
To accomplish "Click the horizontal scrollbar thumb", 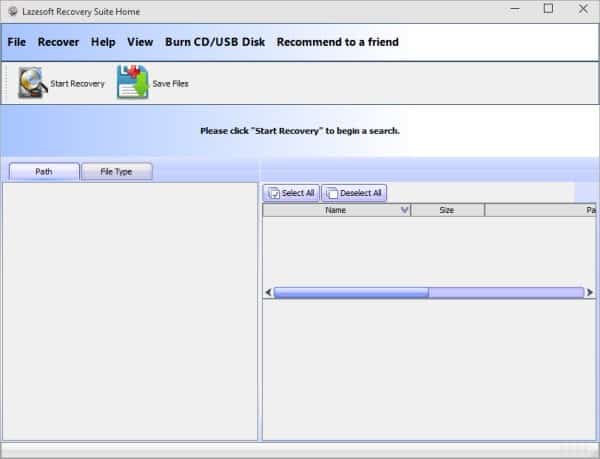I will click(351, 293).
